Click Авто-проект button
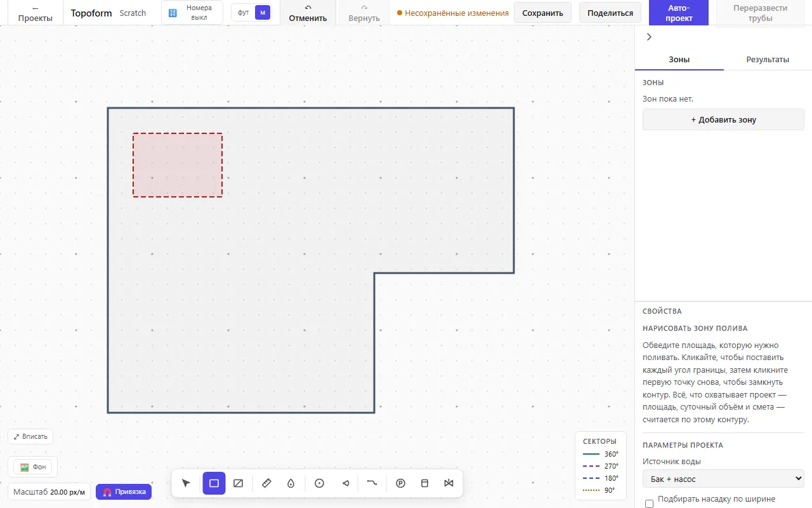Image resolution: width=812 pixels, height=508 pixels. click(x=679, y=13)
